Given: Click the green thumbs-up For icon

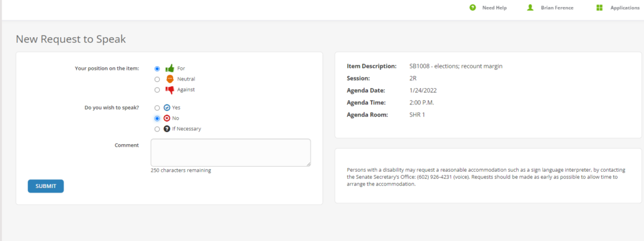Looking at the screenshot, I should coord(170,68).
